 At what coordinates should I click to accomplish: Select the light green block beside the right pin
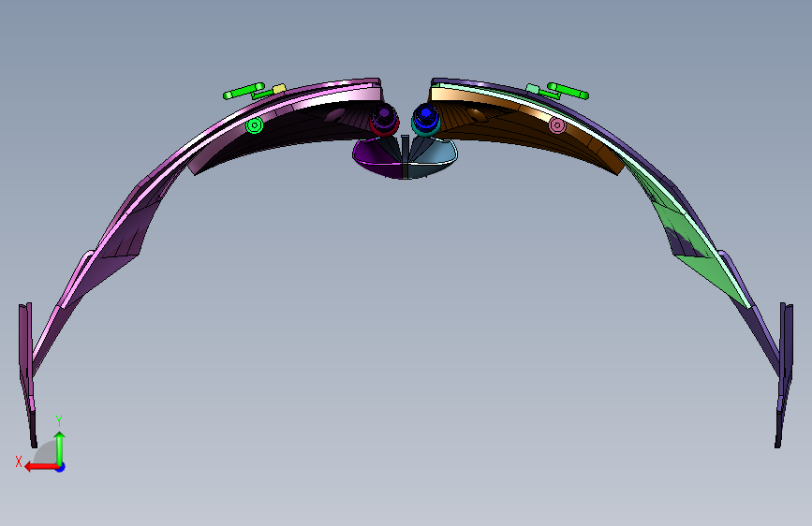(533, 89)
